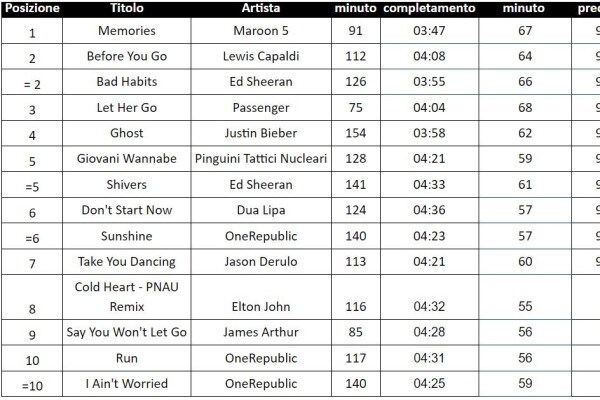Viewport: 600px width, 400px height.
Task: Click the Justin Bieber cell
Action: pyautogui.click(x=260, y=133)
